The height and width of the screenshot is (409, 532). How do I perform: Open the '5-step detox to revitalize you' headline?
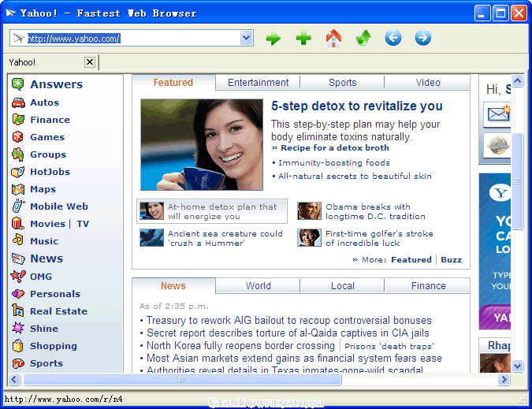point(356,106)
